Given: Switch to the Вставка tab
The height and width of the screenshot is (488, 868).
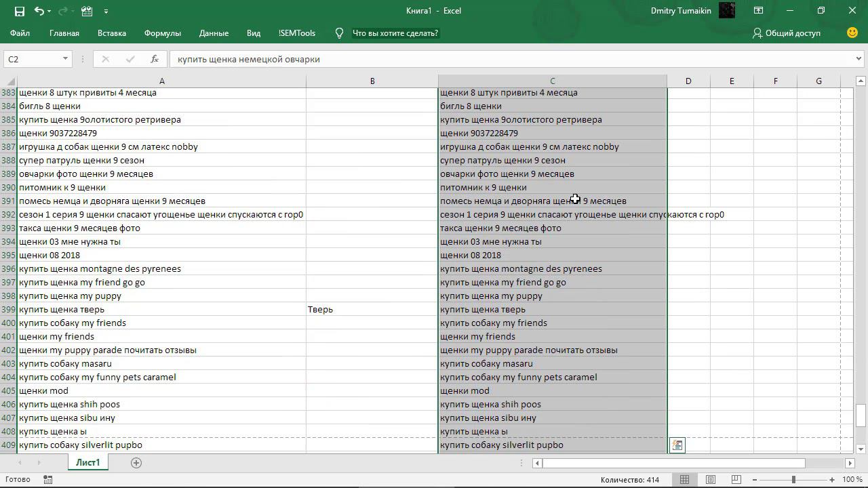Looking at the screenshot, I should pyautogui.click(x=112, y=33).
